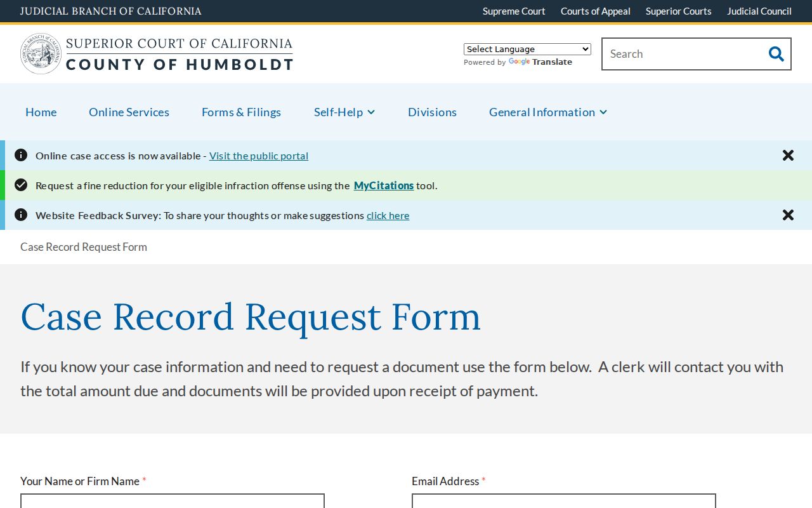Follow the survey 'click here' link

point(388,215)
